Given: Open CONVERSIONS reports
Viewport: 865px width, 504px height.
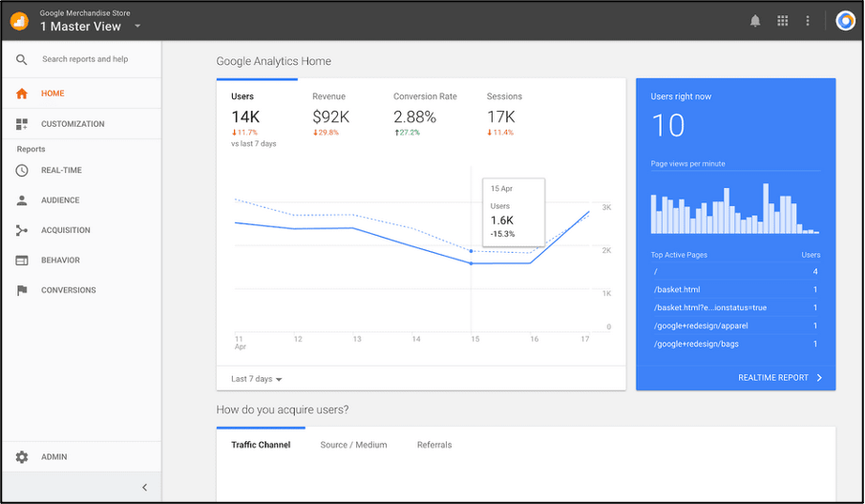Looking at the screenshot, I should (69, 290).
